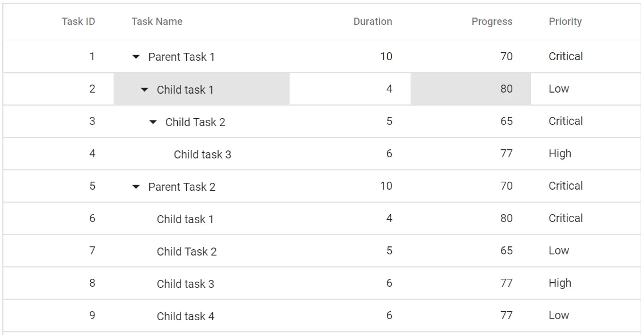Sort tasks by Duration column
644x335 pixels.
373,21
